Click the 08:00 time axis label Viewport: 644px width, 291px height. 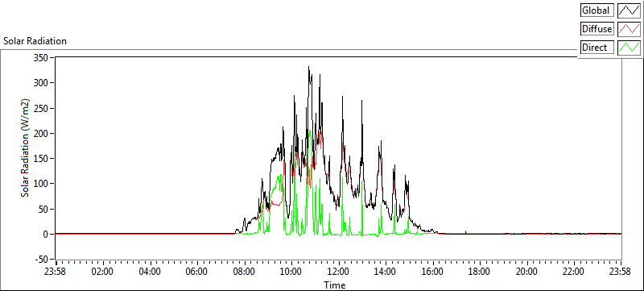click(x=244, y=272)
